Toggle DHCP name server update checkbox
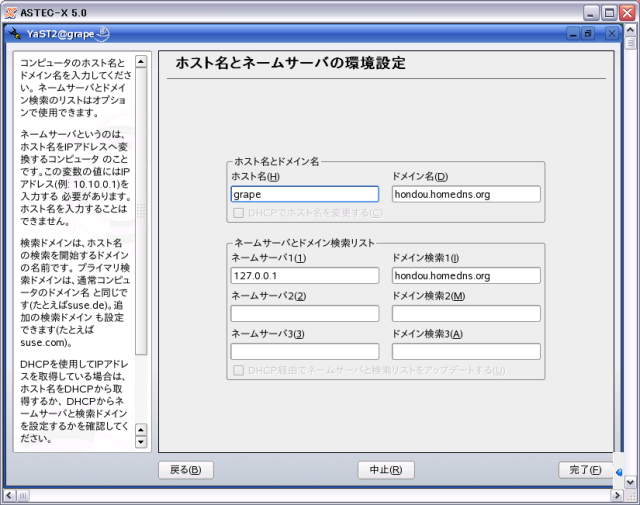Viewport: 640px width, 505px height. (238, 370)
